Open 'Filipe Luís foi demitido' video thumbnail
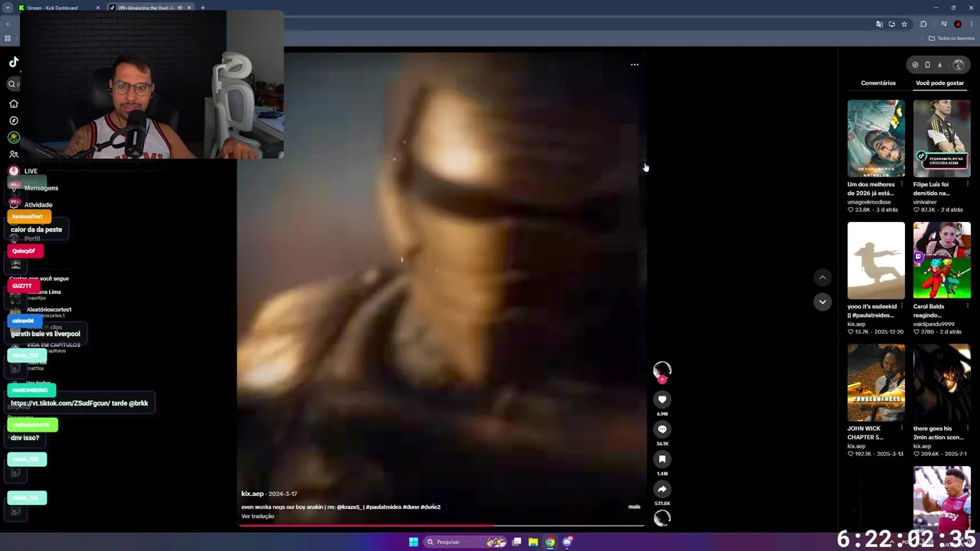This screenshot has height=551, width=980. tap(942, 139)
